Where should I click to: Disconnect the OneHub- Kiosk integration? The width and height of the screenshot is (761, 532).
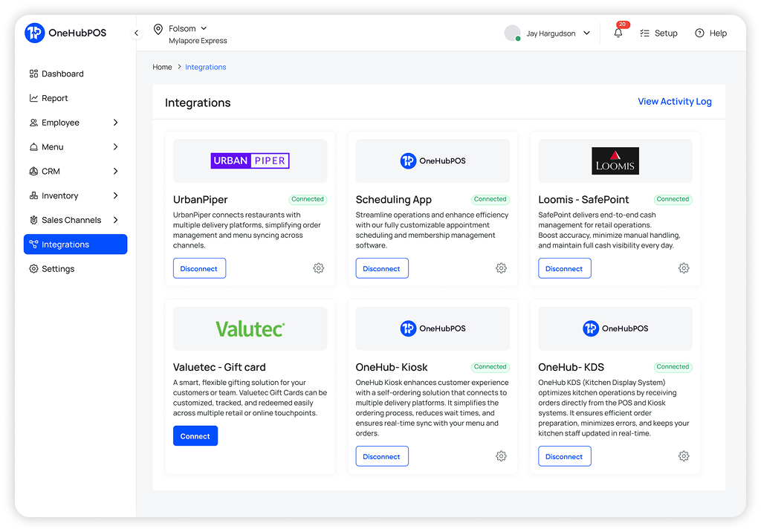tap(382, 456)
